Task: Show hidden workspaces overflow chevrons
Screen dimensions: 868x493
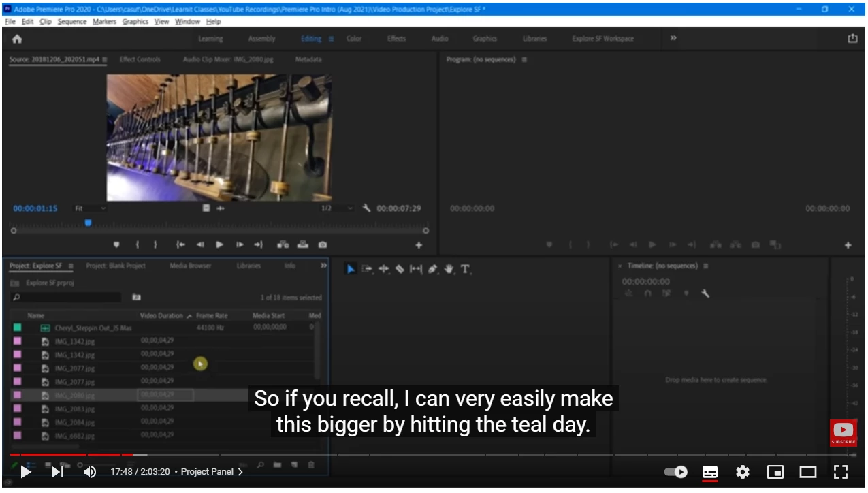Action: (673, 38)
